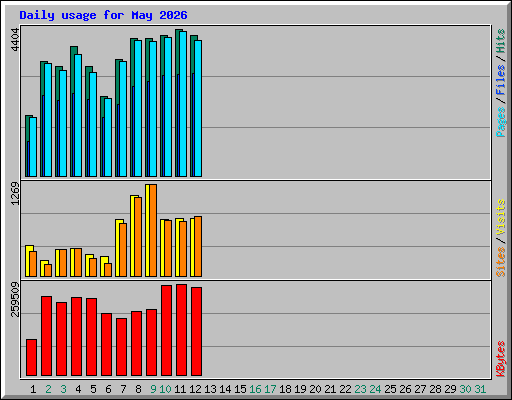Click day 30 on the x-axis
The width and height of the screenshot is (512, 400).
(465, 389)
